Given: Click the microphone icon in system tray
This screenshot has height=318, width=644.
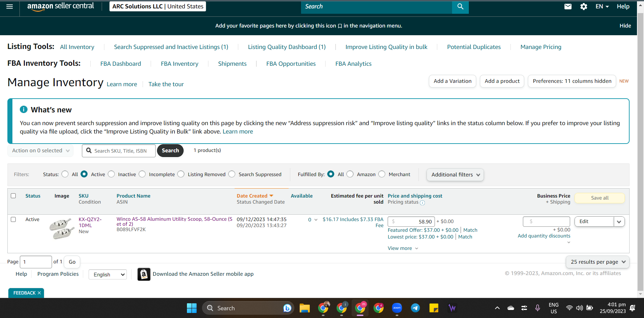Looking at the screenshot, I should pos(537,308).
